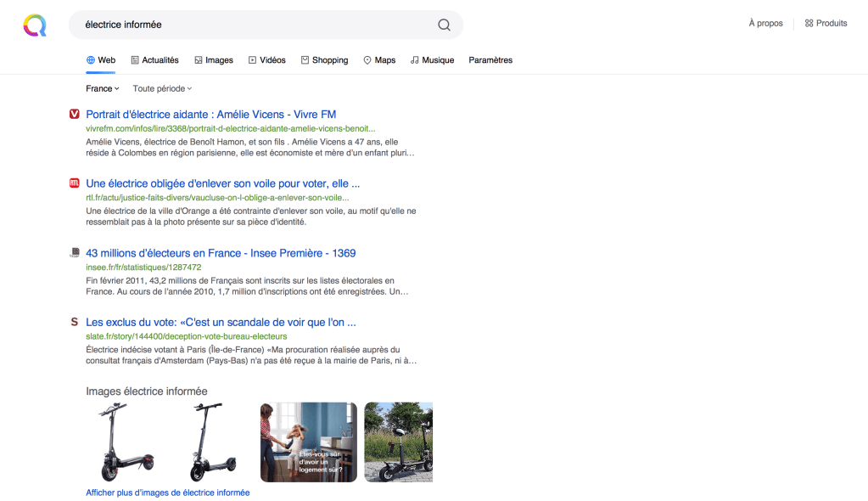
Task: Switch to the Images tab
Action: pos(213,60)
